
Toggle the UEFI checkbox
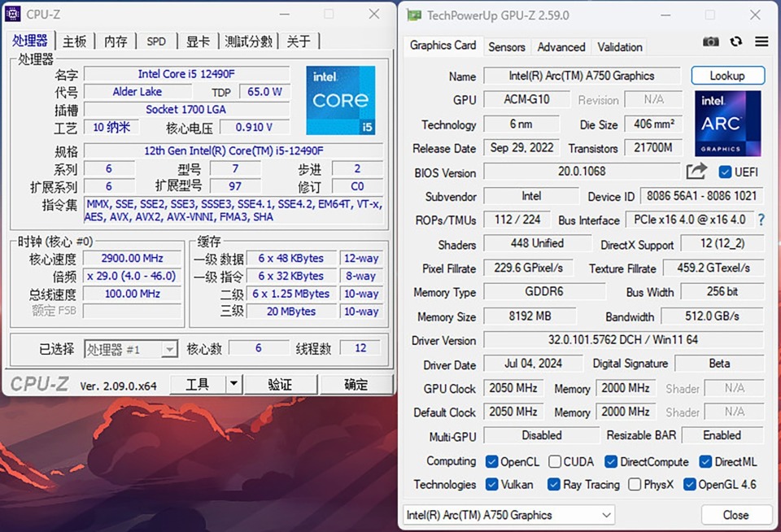pyautogui.click(x=725, y=172)
